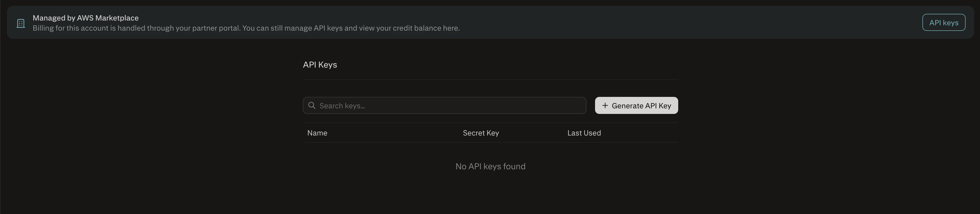Click the Last Used column header
Viewport: 980px width, 214px height.
pos(584,133)
